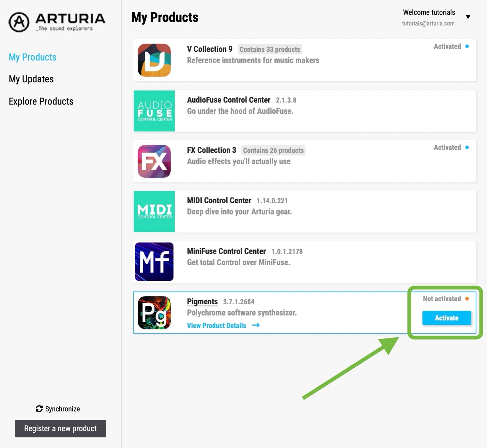Open the Welcome tutorials account menu
Image resolution: width=487 pixels, height=448 pixels.
point(429,13)
